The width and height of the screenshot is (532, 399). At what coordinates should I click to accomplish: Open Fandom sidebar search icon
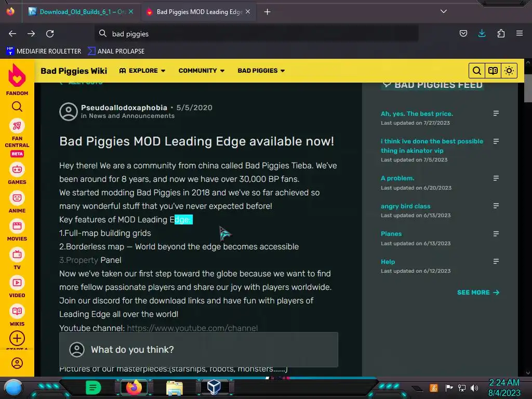[17, 107]
